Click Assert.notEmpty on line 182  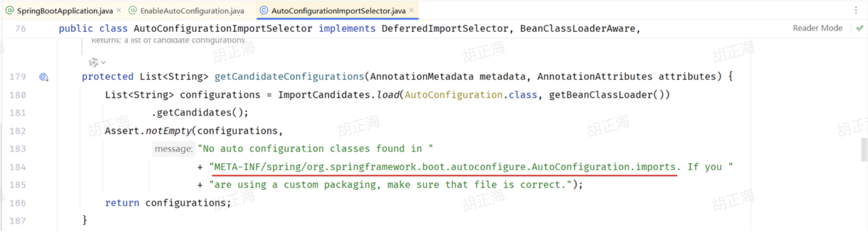[148, 131]
